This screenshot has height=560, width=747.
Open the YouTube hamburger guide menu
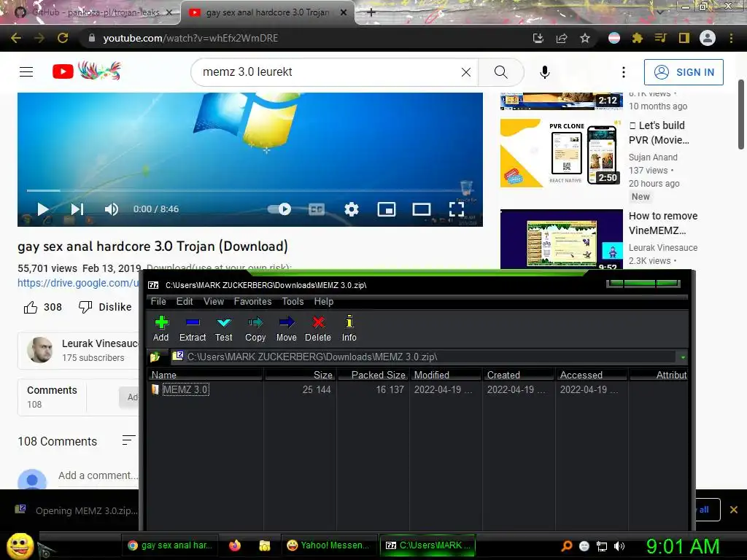(x=26, y=72)
